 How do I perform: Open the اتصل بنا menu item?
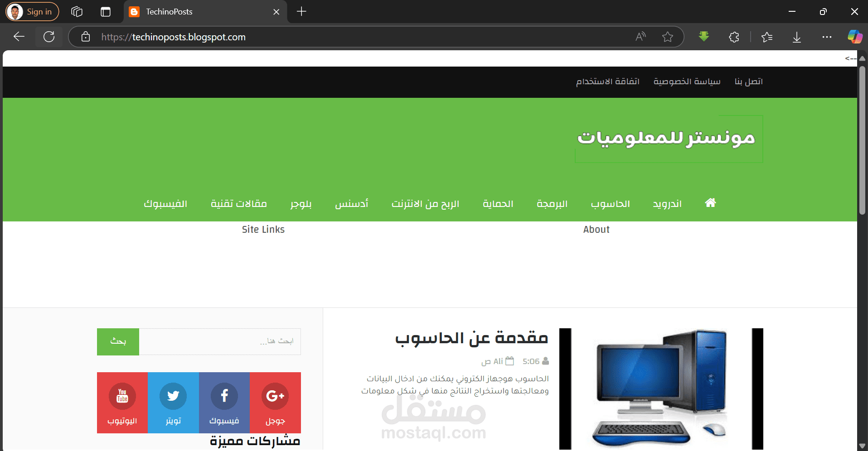coord(748,82)
